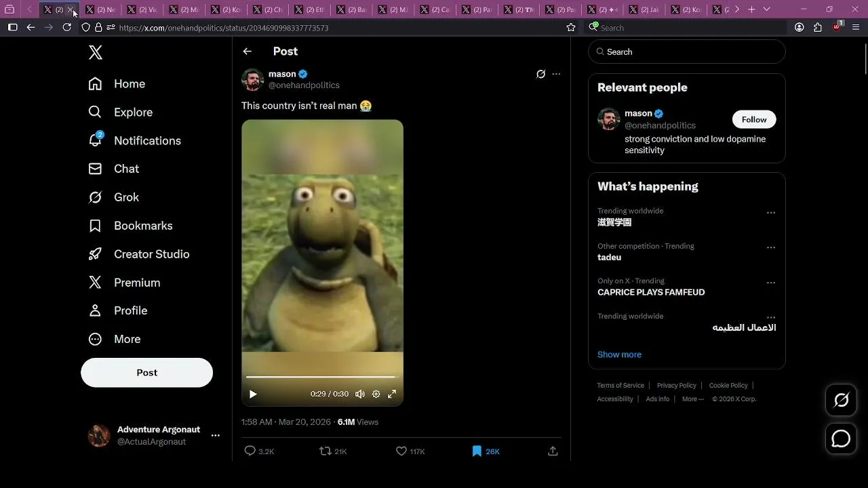Open the Terms of Service link
868x488 pixels.
pyautogui.click(x=620, y=386)
